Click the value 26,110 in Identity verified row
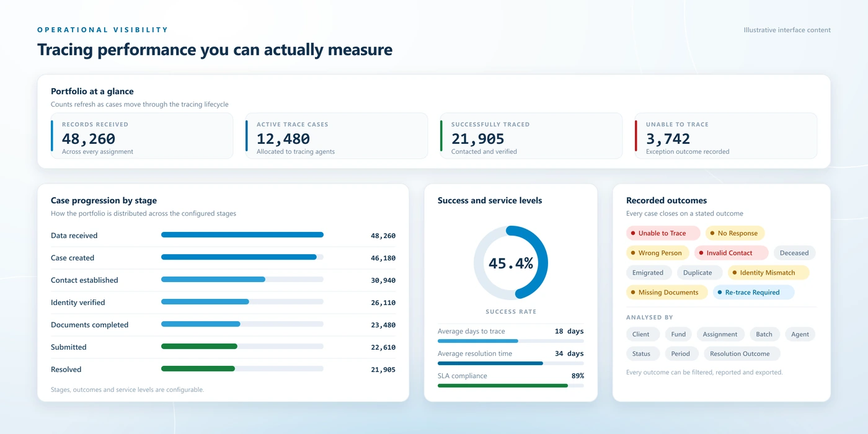The height and width of the screenshot is (434, 868). tap(383, 303)
